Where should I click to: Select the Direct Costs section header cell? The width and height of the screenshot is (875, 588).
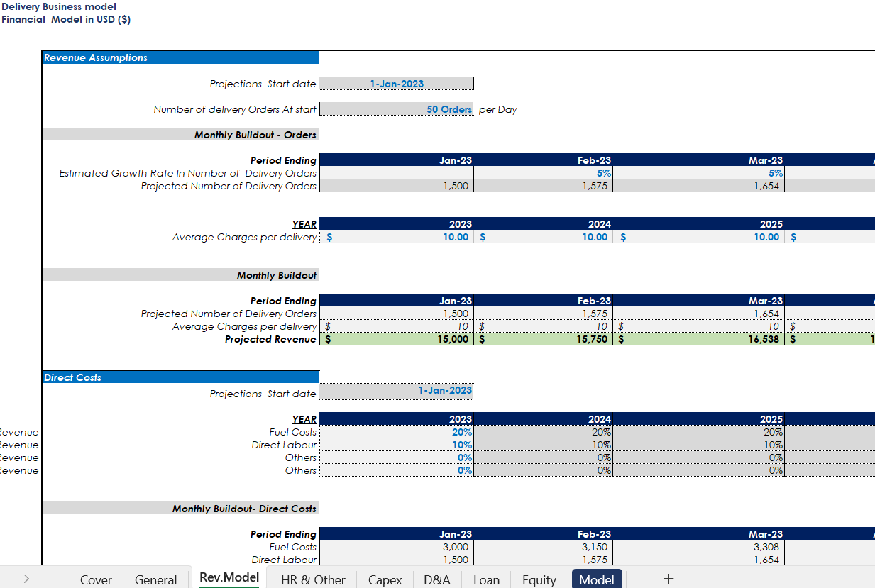point(180,377)
